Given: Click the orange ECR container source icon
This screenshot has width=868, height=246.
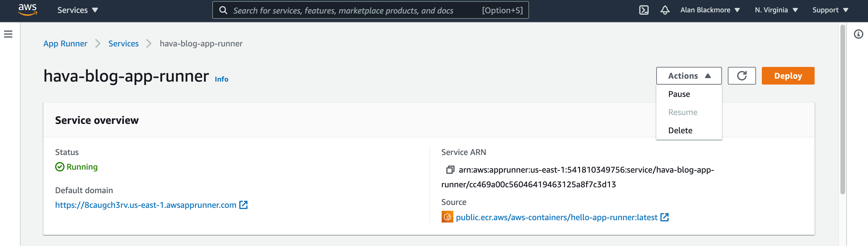Looking at the screenshot, I should tap(447, 217).
